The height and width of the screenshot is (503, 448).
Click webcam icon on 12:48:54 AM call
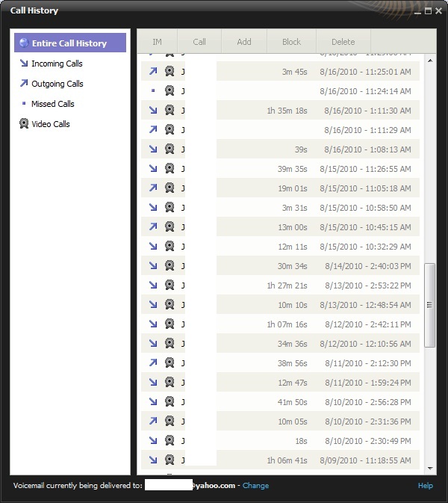coord(169,304)
